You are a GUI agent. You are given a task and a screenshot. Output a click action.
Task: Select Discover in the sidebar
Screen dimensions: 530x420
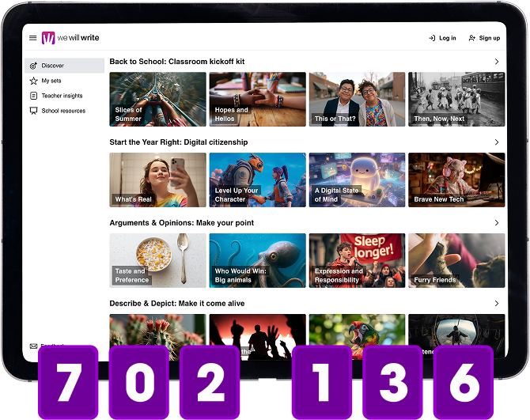pyautogui.click(x=65, y=66)
